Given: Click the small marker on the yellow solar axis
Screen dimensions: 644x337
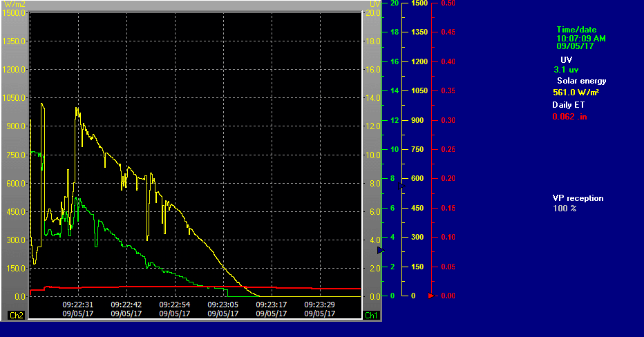Looking at the screenshot, I should (401, 186).
